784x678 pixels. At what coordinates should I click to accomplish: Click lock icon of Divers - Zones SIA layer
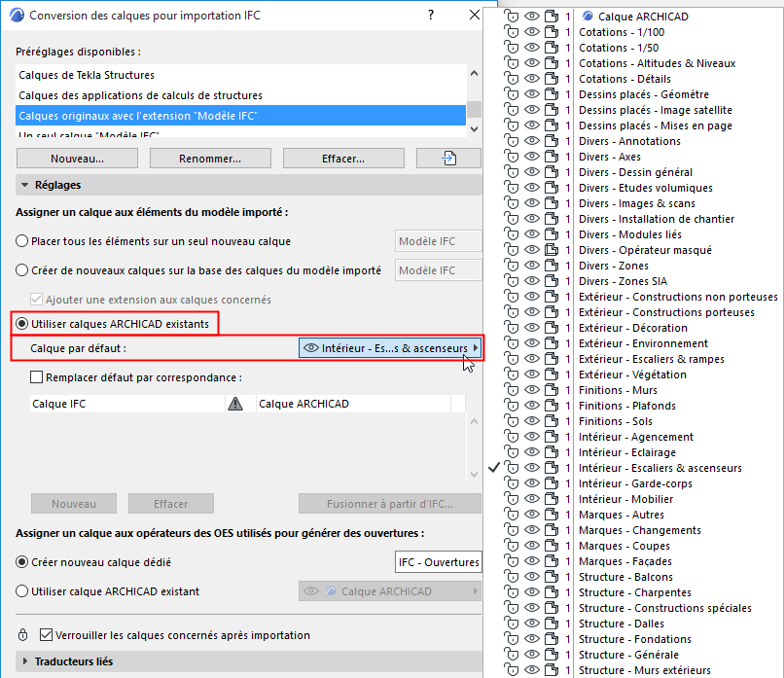[511, 281]
